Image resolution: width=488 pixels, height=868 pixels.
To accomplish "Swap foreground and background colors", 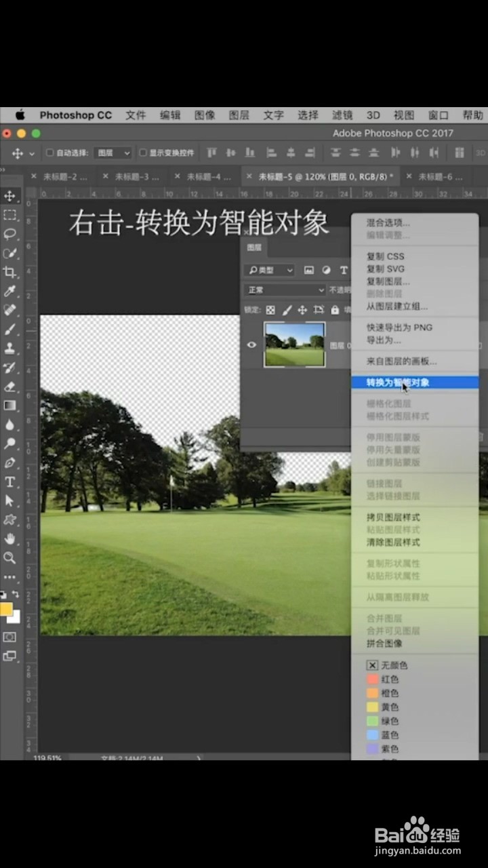I will click(x=16, y=594).
